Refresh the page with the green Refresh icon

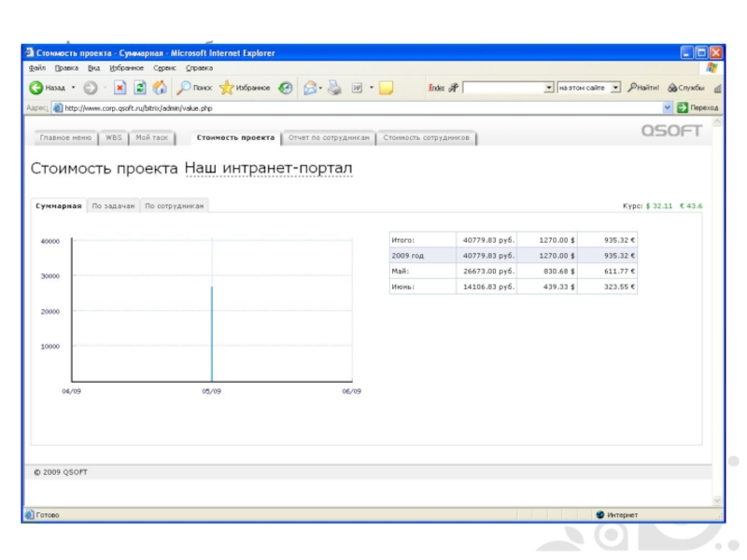(x=140, y=88)
